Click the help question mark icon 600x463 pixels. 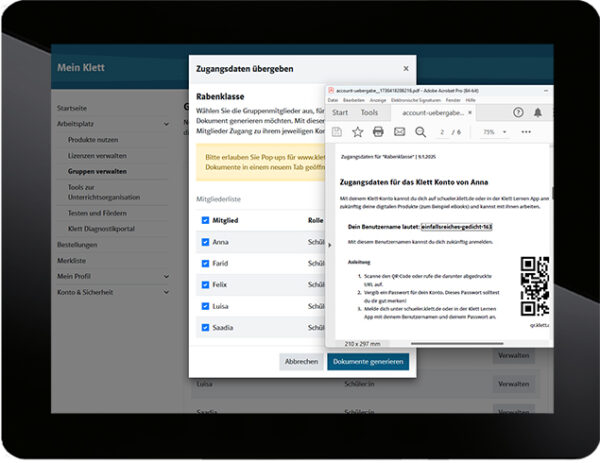(518, 112)
